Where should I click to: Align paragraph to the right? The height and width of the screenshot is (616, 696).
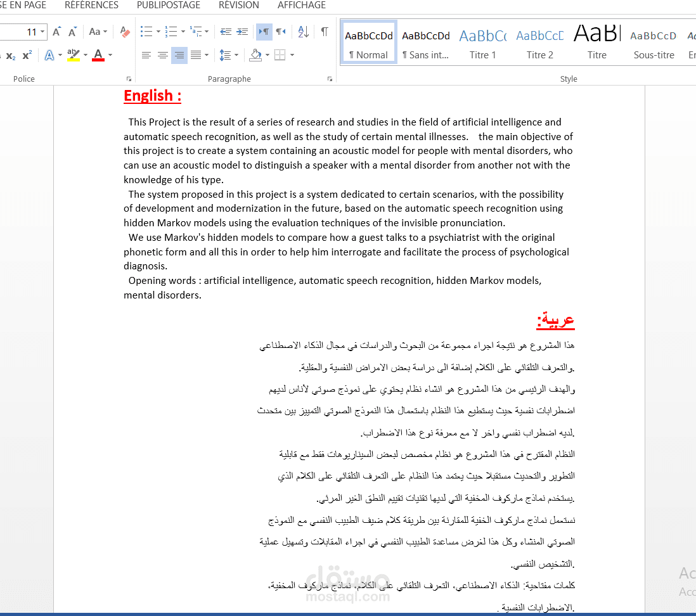[x=179, y=55]
